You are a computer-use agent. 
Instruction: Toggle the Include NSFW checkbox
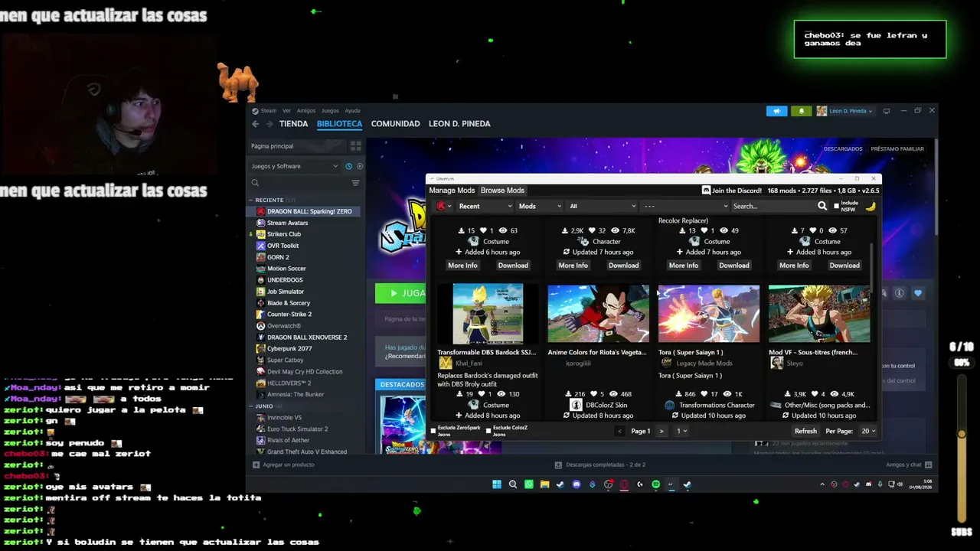pos(836,206)
